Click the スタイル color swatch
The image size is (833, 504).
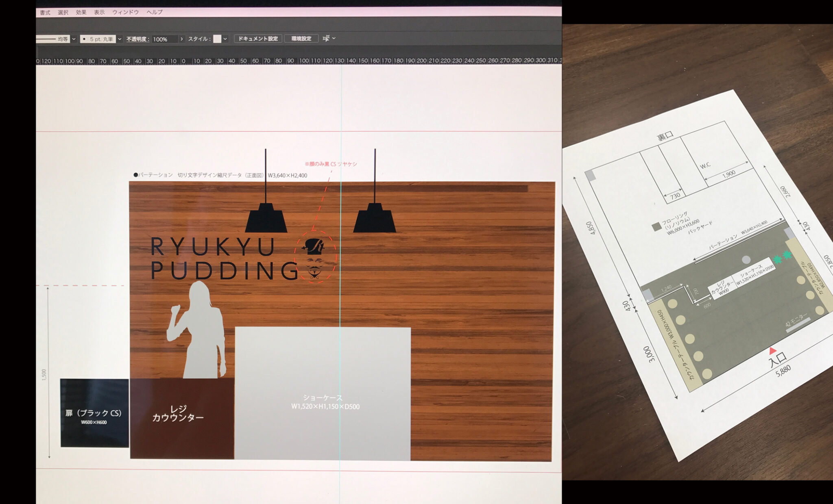click(217, 39)
